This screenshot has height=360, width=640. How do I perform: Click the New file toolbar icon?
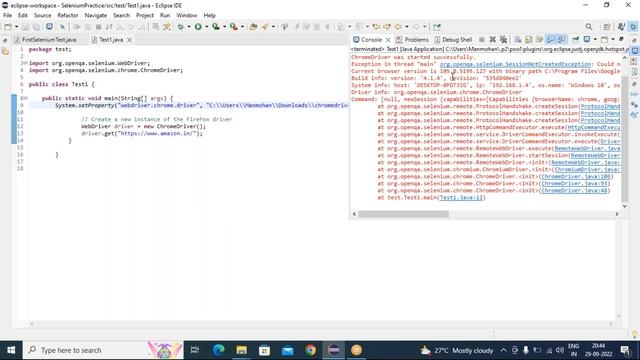[8, 27]
